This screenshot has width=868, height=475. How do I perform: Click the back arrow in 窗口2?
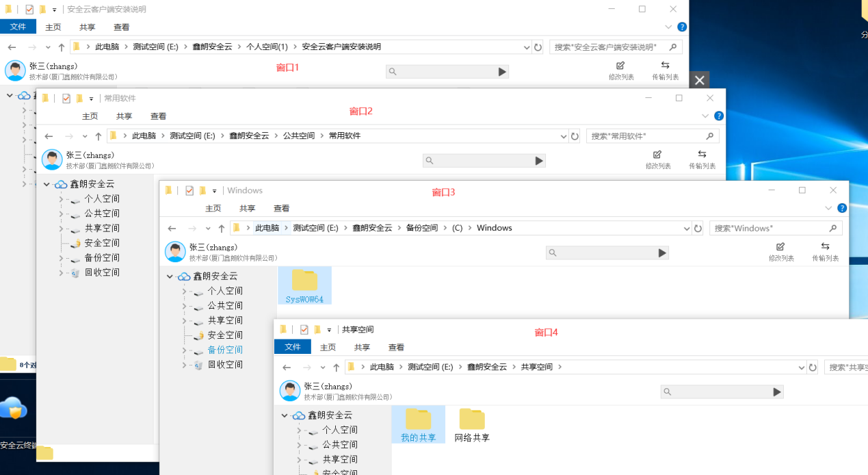(49, 136)
